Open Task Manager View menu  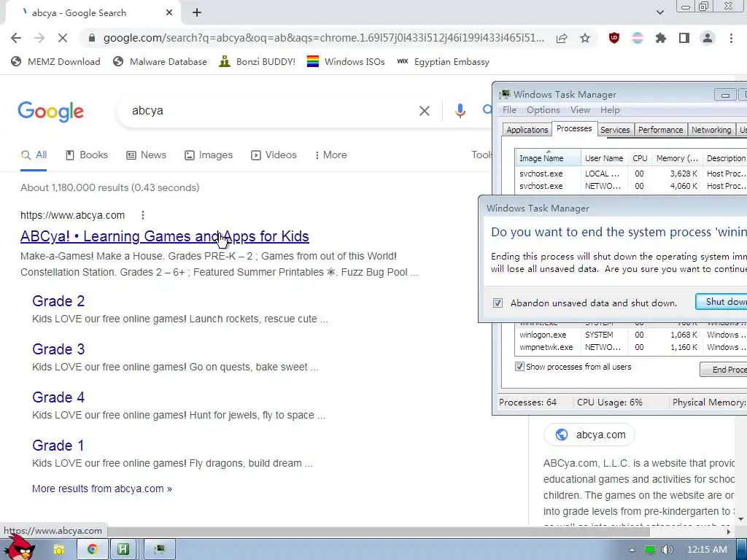point(580,110)
